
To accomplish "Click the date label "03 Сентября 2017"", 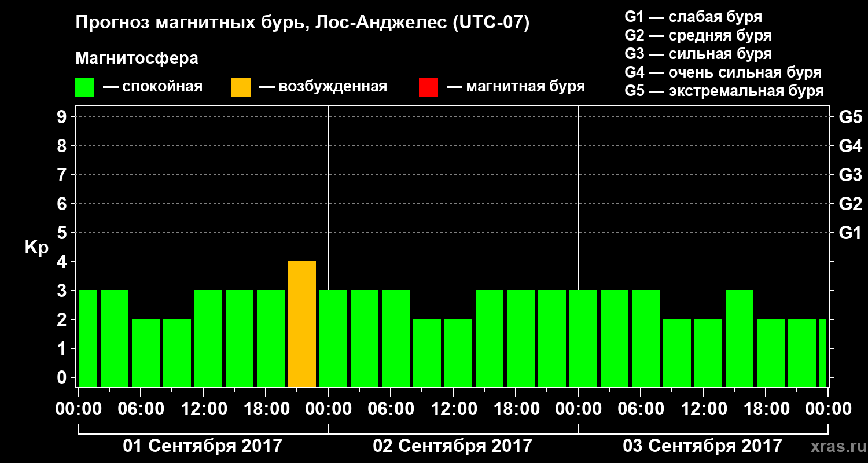I will 703,446.
